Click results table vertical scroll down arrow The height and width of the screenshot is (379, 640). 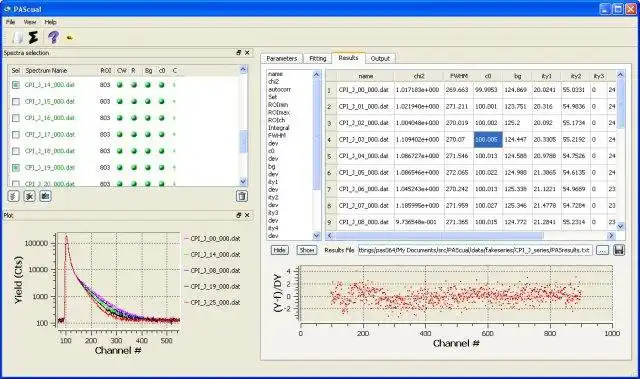[620, 226]
